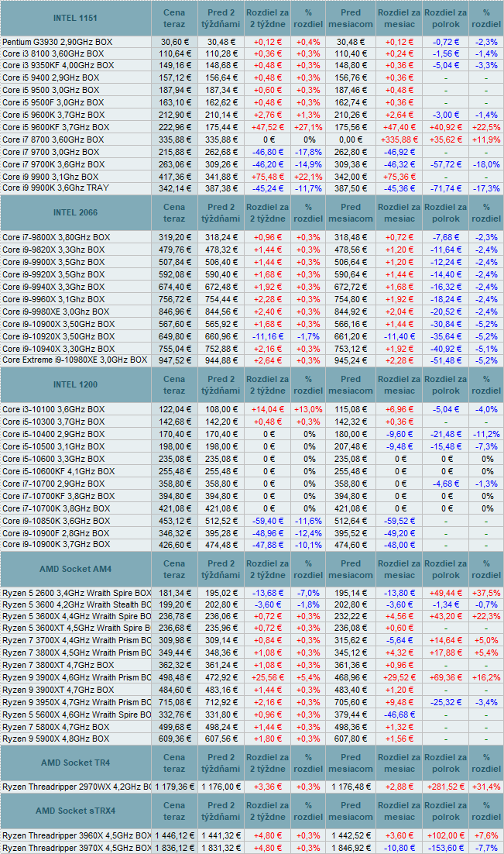This screenshot has height=854, width=504.
Task: Select the INTEL 1151 section header
Action: point(75,18)
